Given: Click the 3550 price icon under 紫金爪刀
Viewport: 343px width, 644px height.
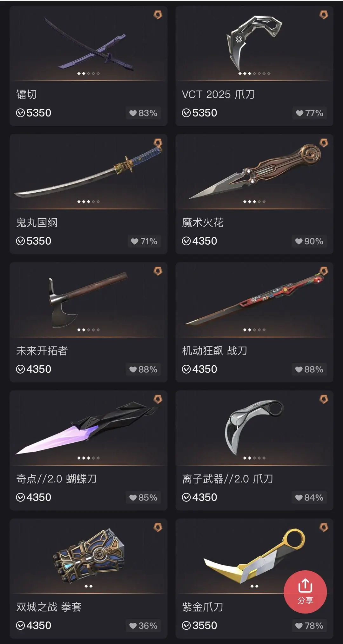Looking at the screenshot, I should [186, 626].
